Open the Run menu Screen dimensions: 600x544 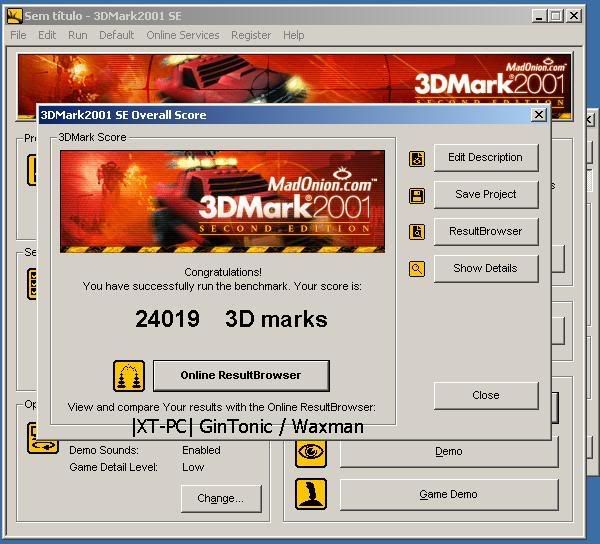pos(77,35)
